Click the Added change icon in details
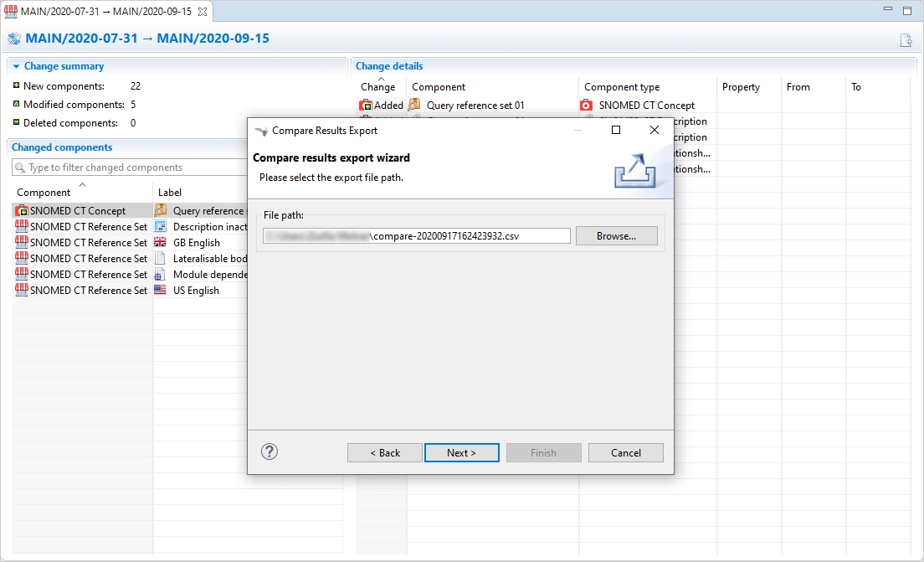The image size is (924, 562). click(366, 106)
